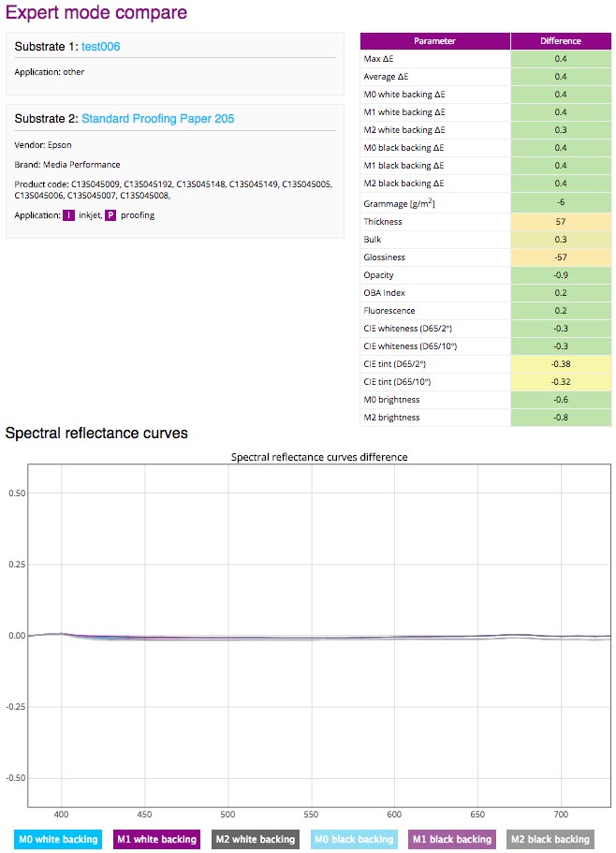This screenshot has height=853, width=616.
Task: Click the M2 black backing ΔE row label
Action: pos(403,184)
